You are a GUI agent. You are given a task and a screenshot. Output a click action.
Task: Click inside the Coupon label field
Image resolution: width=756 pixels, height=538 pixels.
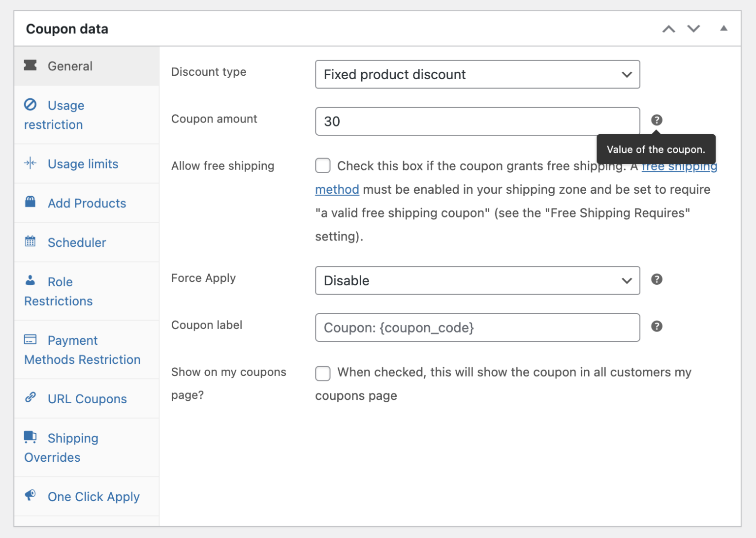pos(477,328)
